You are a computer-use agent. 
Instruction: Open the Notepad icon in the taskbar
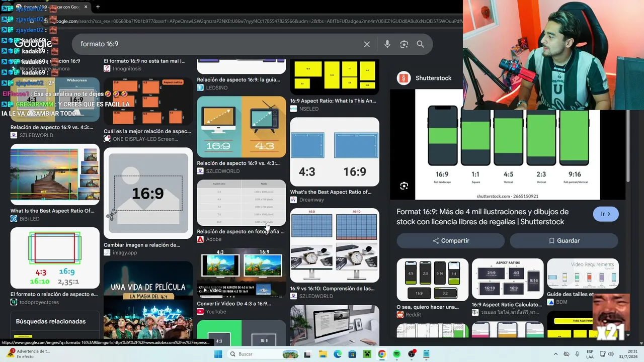tap(426, 354)
